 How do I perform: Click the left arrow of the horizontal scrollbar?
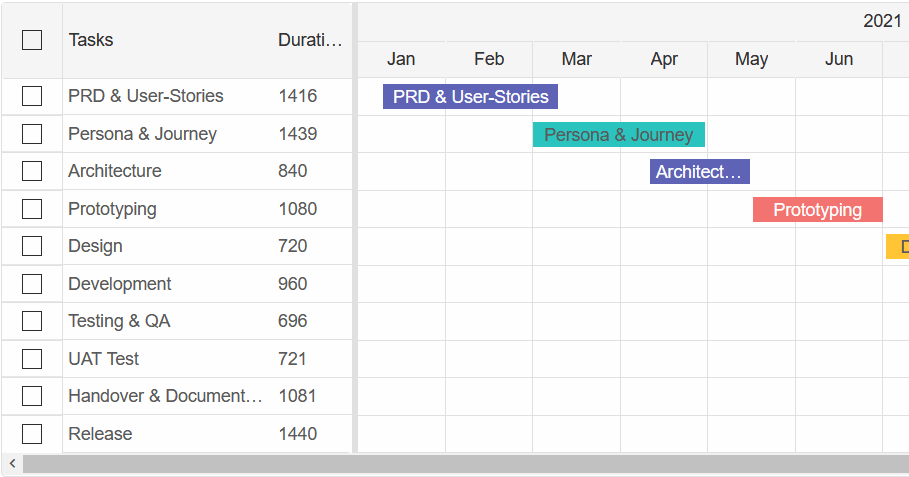(12, 464)
